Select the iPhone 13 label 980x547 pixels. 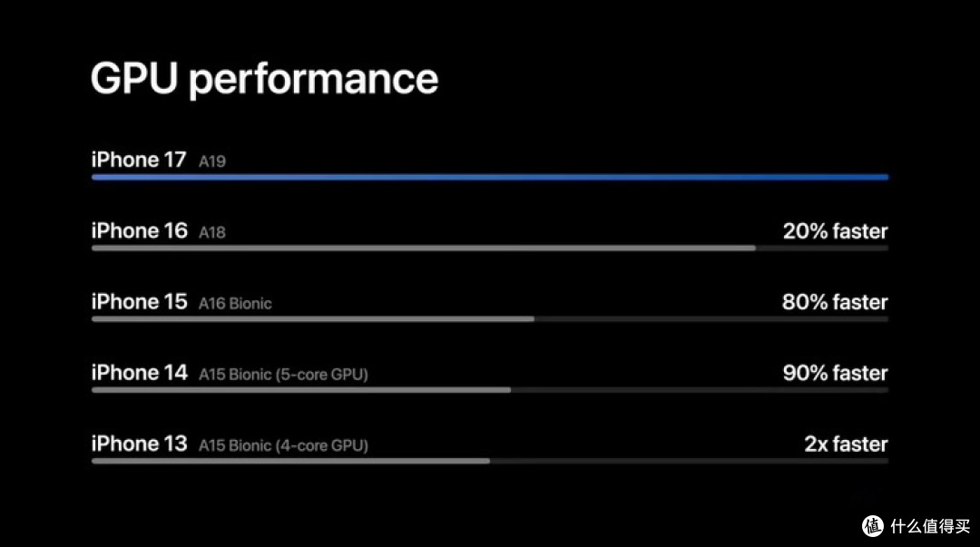pyautogui.click(x=140, y=444)
